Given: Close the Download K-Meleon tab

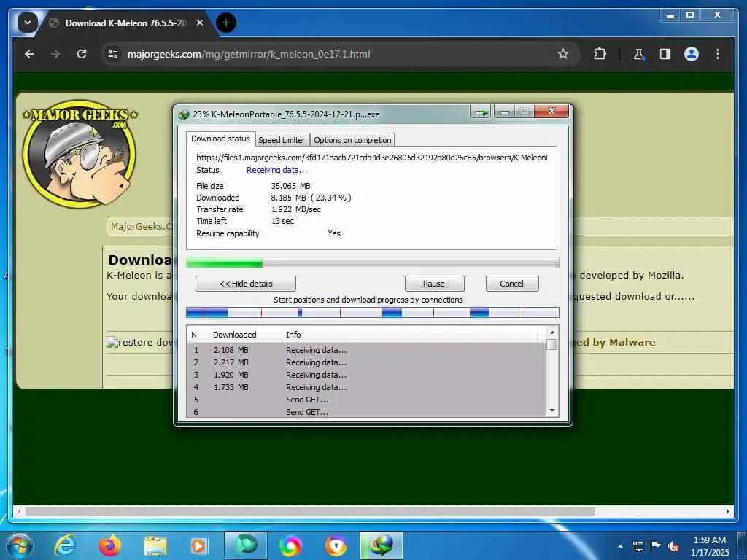Looking at the screenshot, I should coord(200,23).
